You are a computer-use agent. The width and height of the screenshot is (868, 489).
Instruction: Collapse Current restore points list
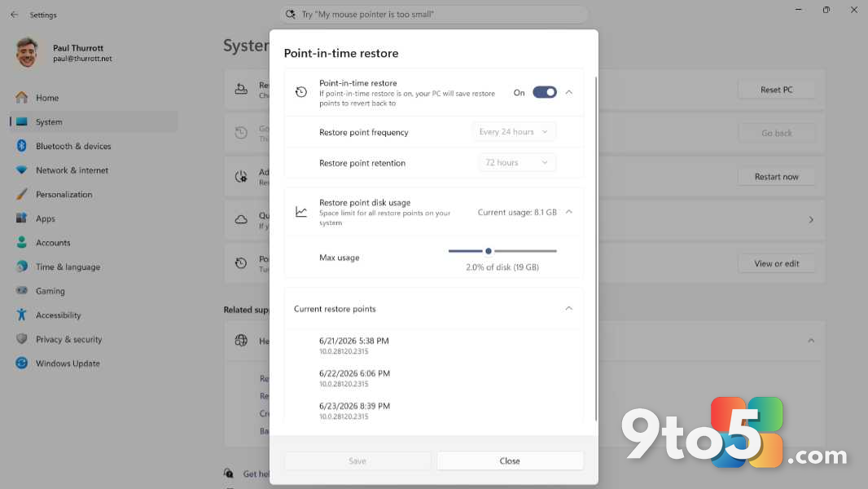click(x=569, y=308)
